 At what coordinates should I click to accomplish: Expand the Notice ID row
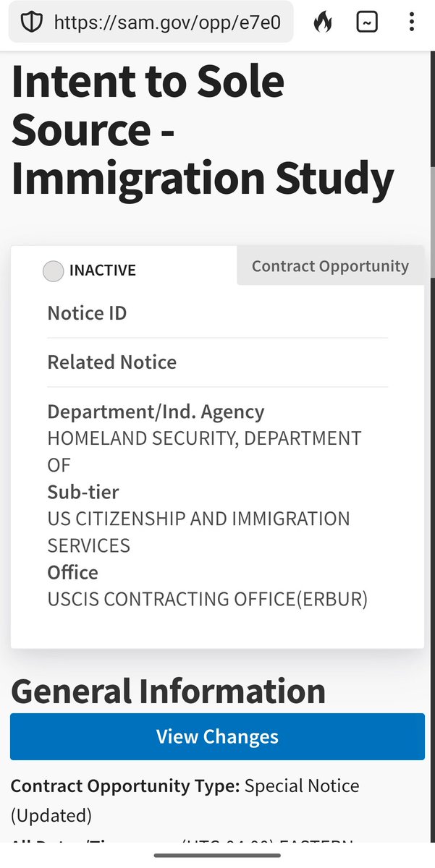(x=87, y=313)
